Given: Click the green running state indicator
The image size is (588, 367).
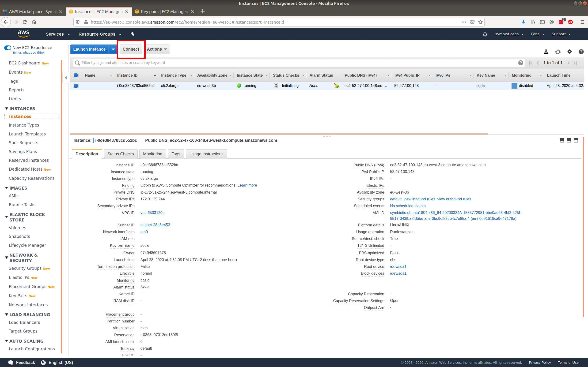Looking at the screenshot, I should point(239,86).
